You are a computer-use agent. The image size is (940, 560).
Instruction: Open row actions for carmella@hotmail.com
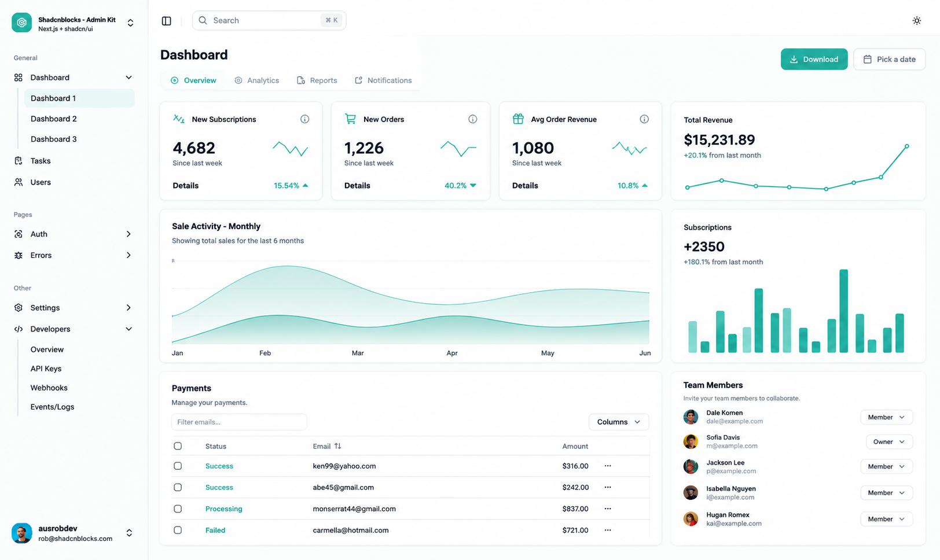coord(608,530)
